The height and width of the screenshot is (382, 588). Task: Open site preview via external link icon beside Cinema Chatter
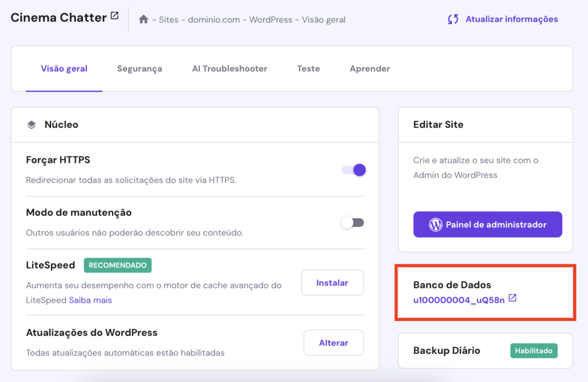coord(115,16)
